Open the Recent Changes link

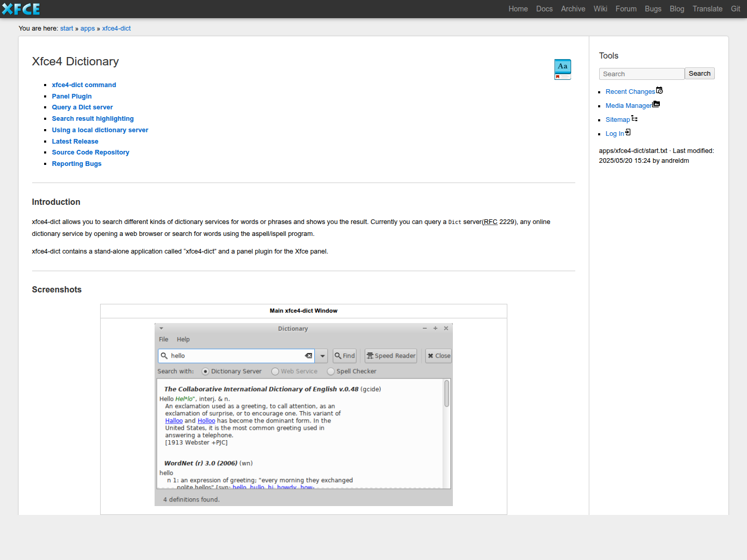[630, 92]
